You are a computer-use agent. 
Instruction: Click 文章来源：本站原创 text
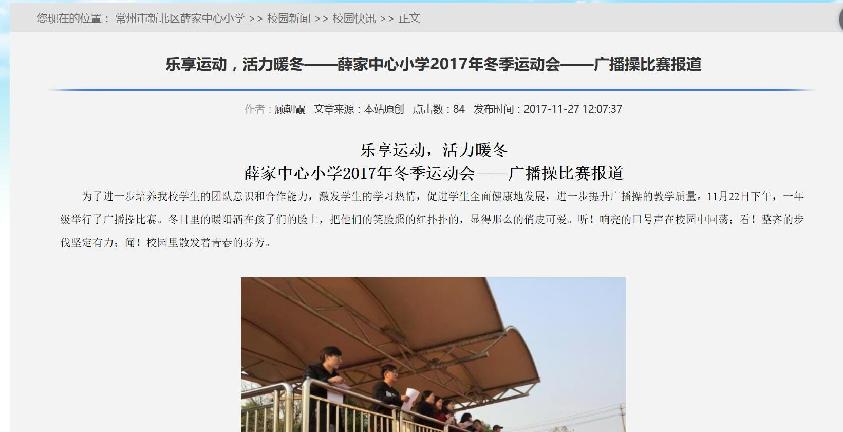tap(359, 109)
